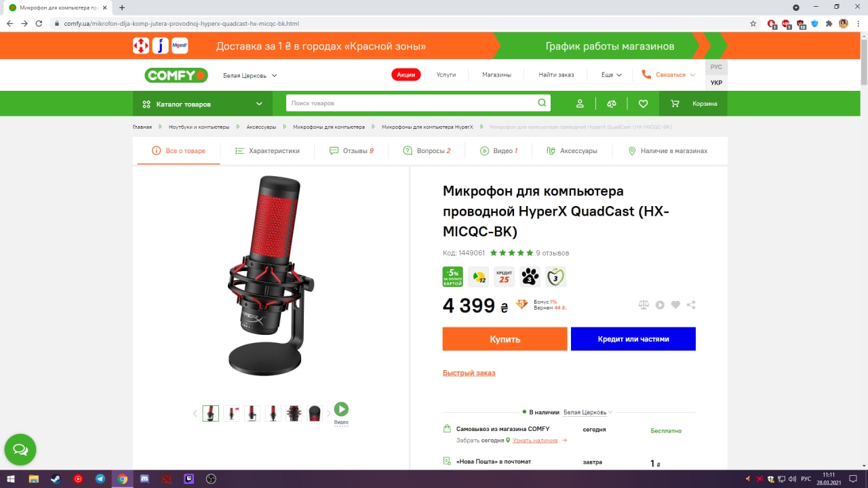
Task: Play the product video thumbnail
Action: pyautogui.click(x=341, y=409)
